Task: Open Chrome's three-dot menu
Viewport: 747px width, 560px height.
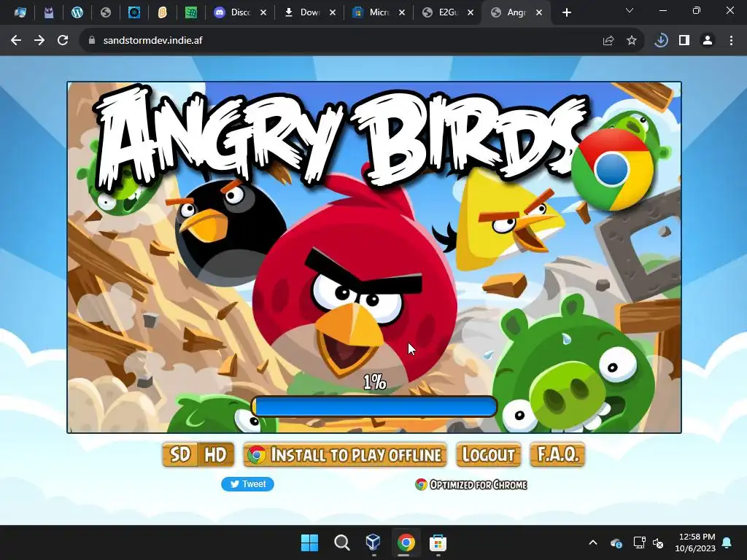Action: (731, 41)
